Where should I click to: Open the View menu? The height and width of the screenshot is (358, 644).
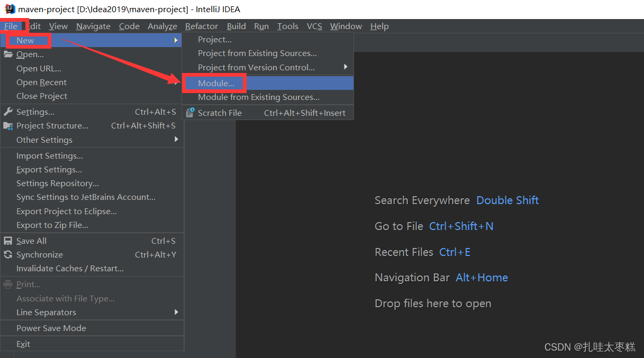pos(58,26)
